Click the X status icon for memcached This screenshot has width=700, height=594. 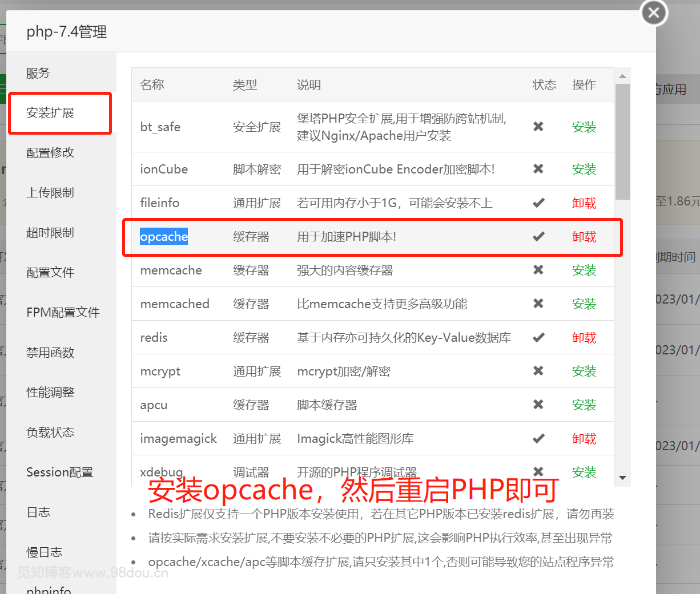538,304
